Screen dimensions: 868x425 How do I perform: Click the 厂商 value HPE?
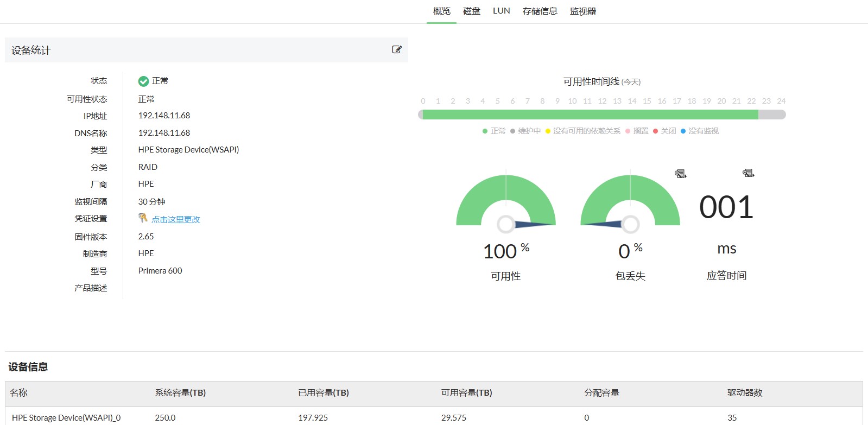coord(146,184)
